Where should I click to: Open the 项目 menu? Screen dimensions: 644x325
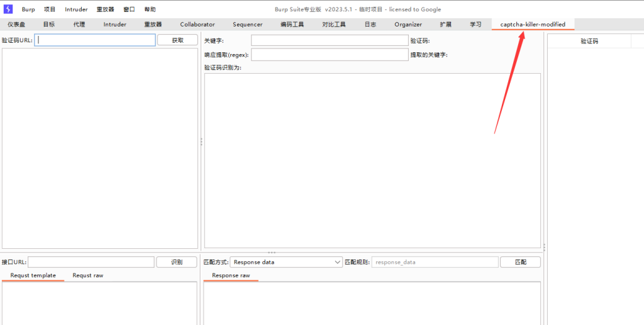[x=50, y=9]
